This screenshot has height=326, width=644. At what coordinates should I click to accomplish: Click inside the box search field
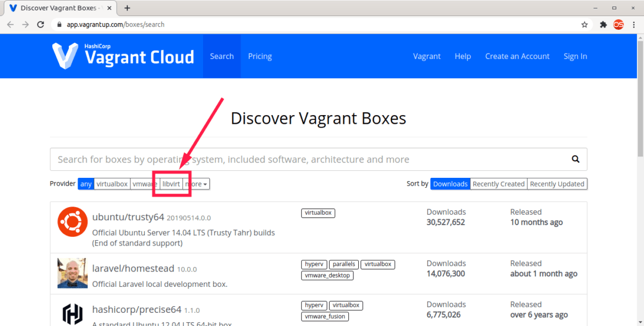[x=275, y=159]
